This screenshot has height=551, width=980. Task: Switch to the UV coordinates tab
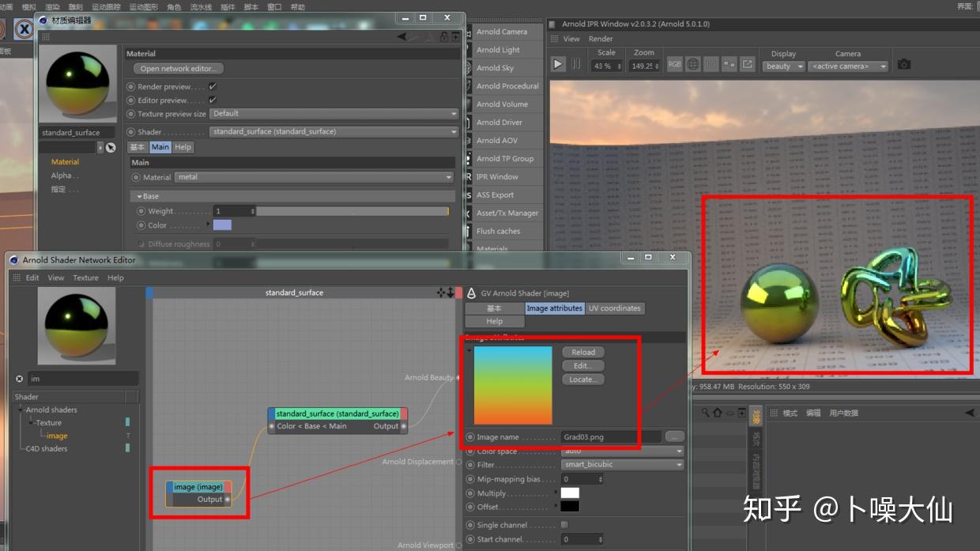615,308
